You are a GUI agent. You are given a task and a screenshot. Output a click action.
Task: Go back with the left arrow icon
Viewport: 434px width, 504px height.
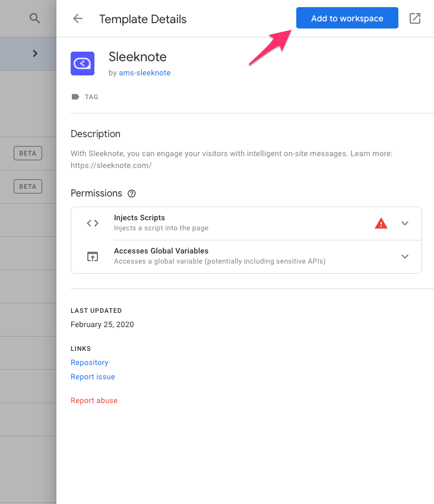pos(78,18)
